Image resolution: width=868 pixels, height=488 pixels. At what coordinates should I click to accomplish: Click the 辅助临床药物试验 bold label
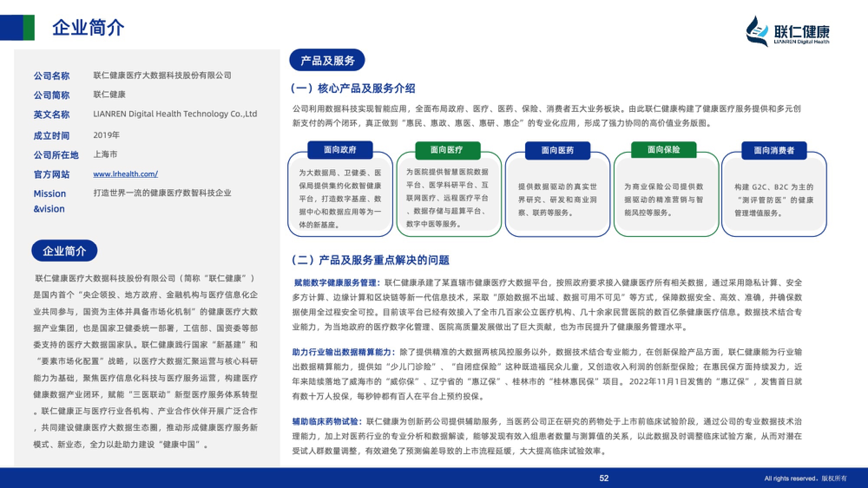pyautogui.click(x=326, y=421)
